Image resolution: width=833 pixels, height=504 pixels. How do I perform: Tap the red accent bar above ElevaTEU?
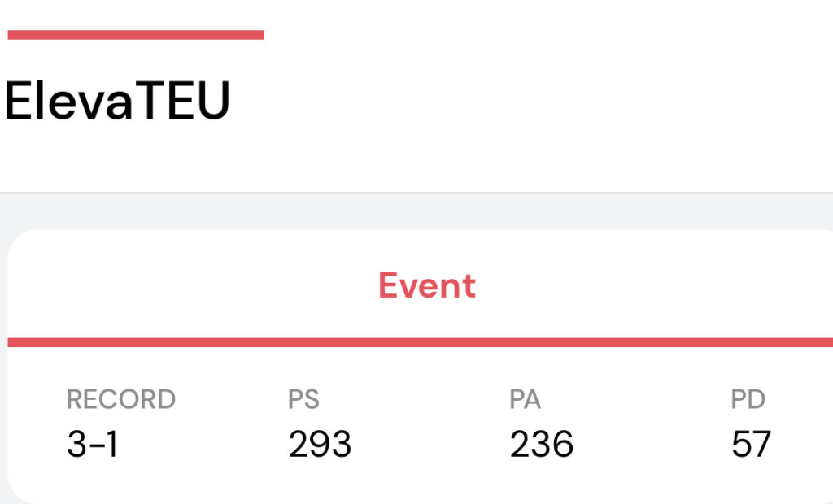coord(136,35)
